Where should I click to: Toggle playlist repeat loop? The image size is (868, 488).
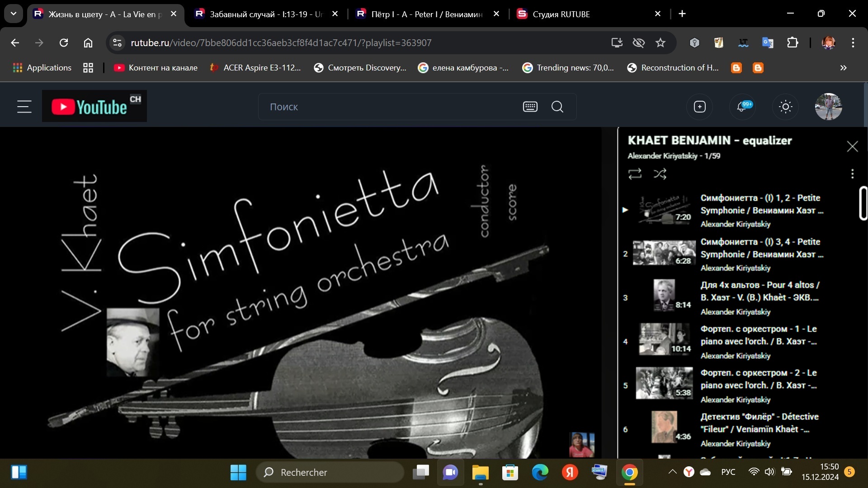(635, 174)
